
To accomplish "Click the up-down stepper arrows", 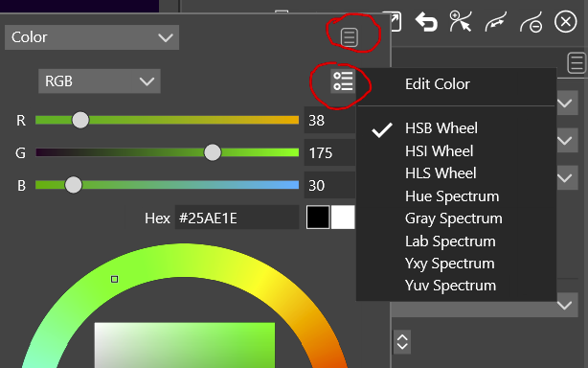I will (x=402, y=342).
